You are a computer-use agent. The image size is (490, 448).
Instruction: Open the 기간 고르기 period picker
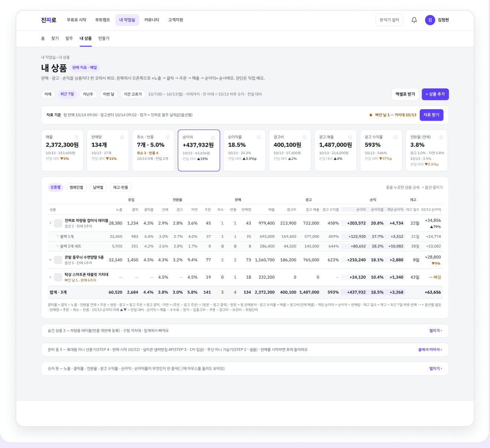click(x=133, y=94)
